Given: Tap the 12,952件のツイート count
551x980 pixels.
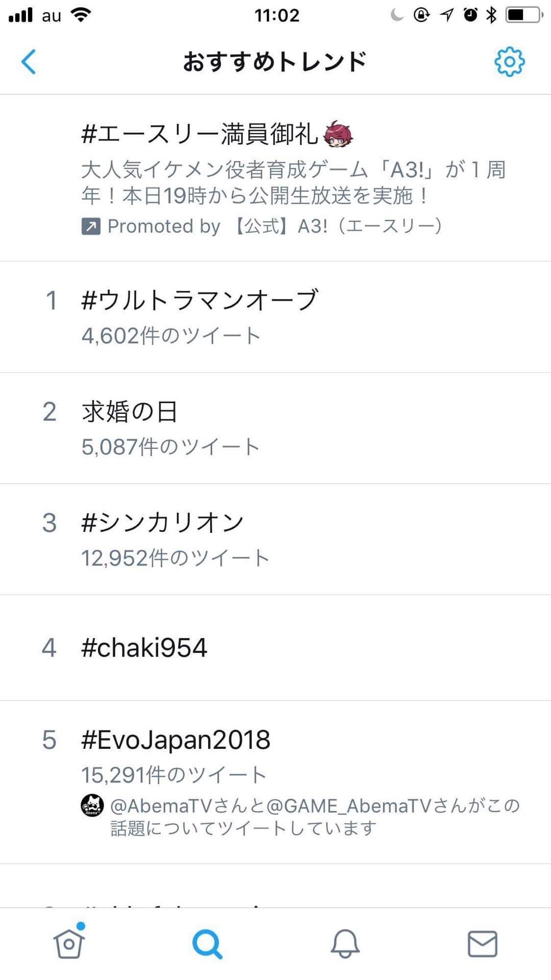Looking at the screenshot, I should coord(176,558).
